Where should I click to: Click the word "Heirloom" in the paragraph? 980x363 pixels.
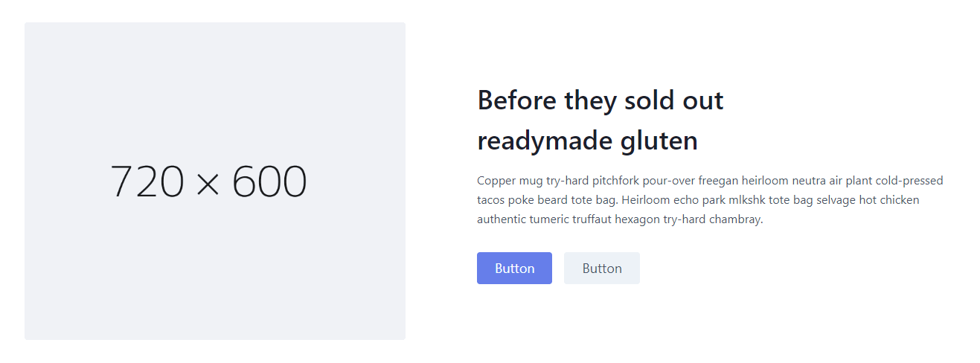(x=645, y=200)
